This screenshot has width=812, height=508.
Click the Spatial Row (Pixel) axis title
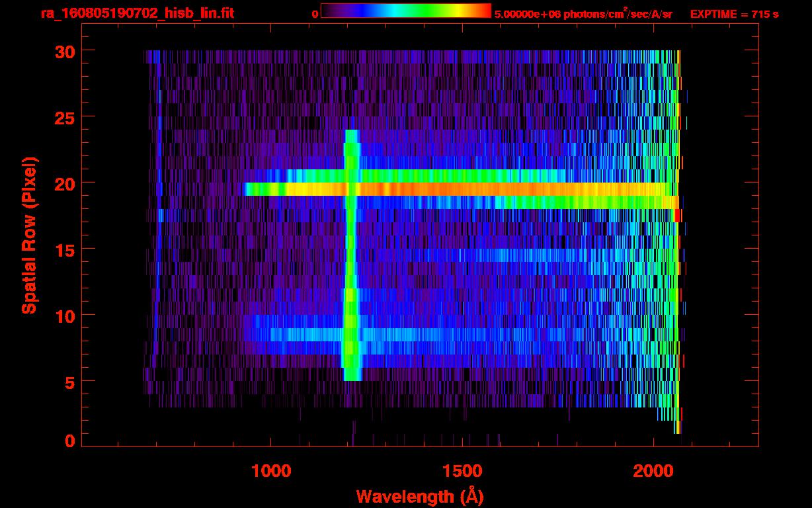[x=29, y=235]
